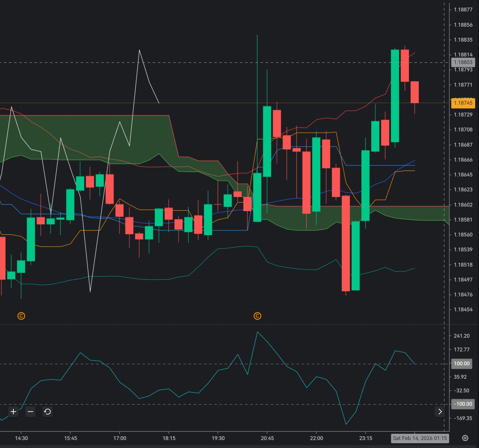
Task: Click the TradingView logo on the main chart
Action: click(x=21, y=316)
